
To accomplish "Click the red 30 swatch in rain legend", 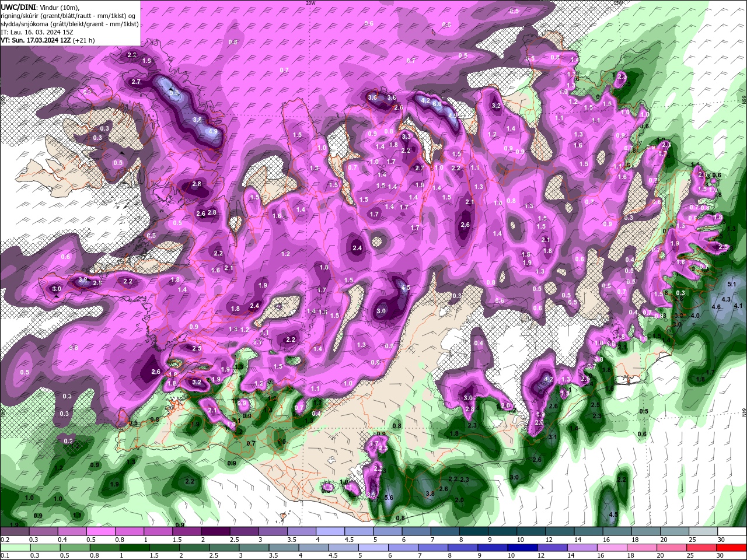I will [x=731, y=547].
